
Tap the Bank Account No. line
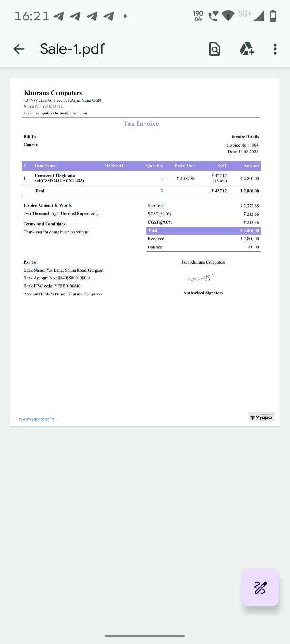click(x=57, y=278)
